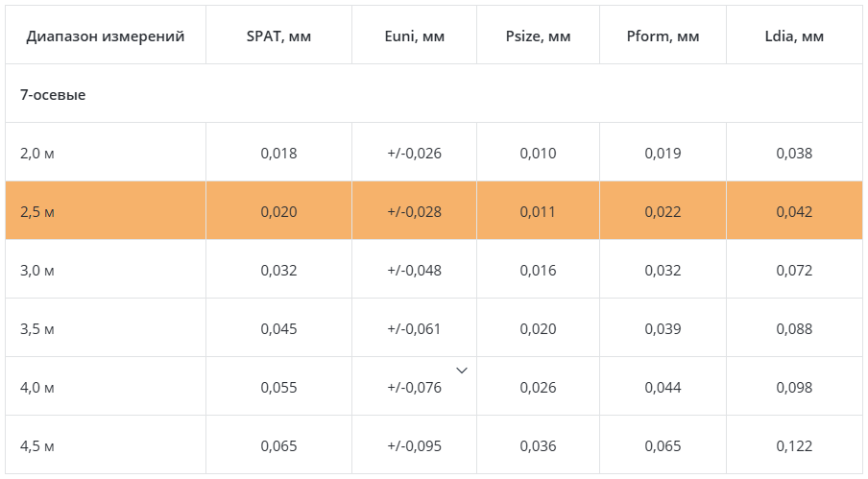Select the '3,0 м' range row label

coord(37,271)
